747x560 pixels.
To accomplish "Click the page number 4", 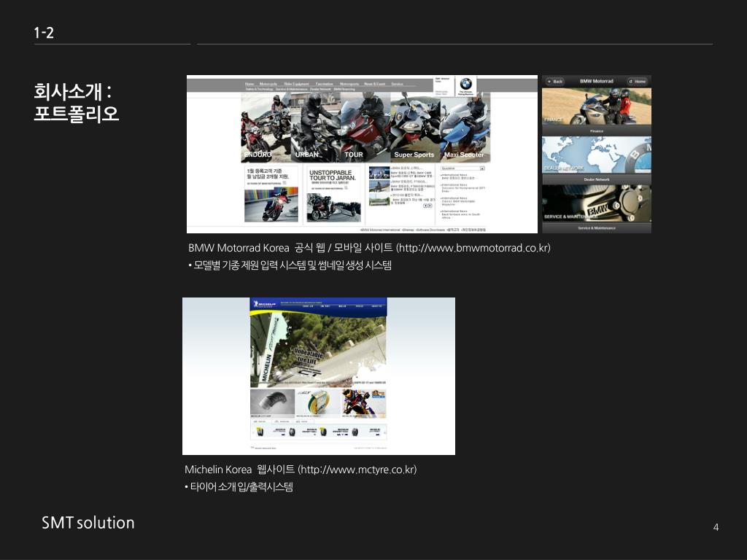I will (716, 527).
